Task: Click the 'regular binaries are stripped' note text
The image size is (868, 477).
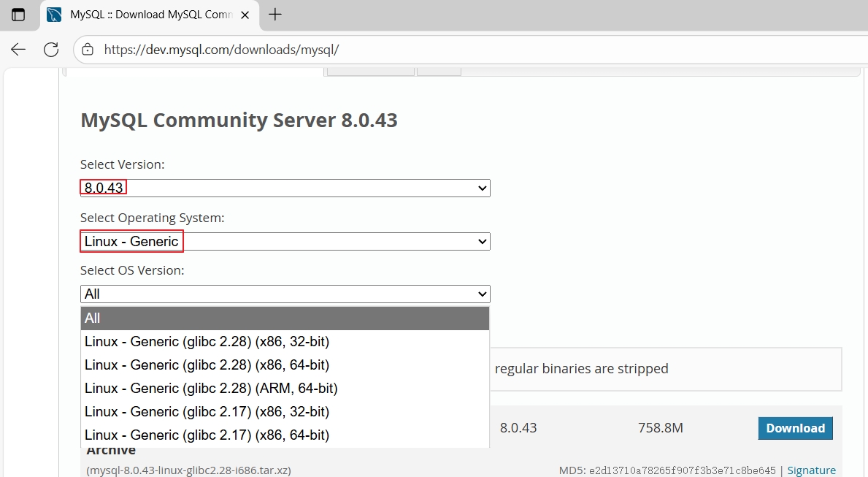Action: pyautogui.click(x=581, y=369)
